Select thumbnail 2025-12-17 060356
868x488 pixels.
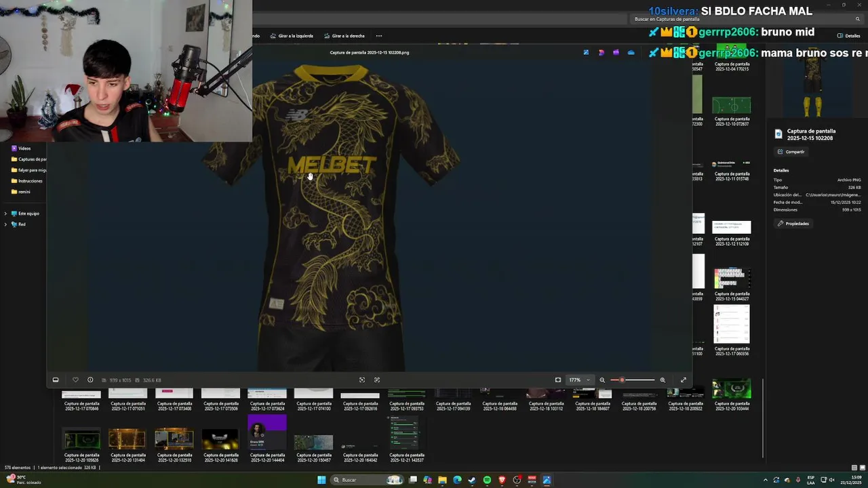(x=732, y=330)
